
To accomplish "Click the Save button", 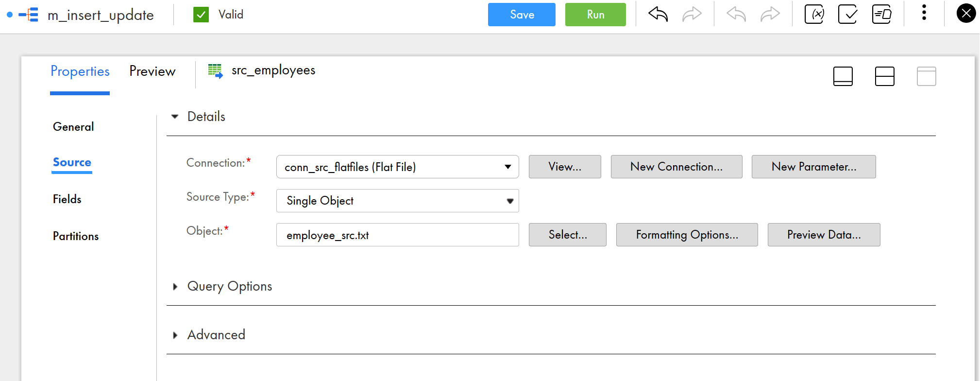I will click(x=522, y=15).
